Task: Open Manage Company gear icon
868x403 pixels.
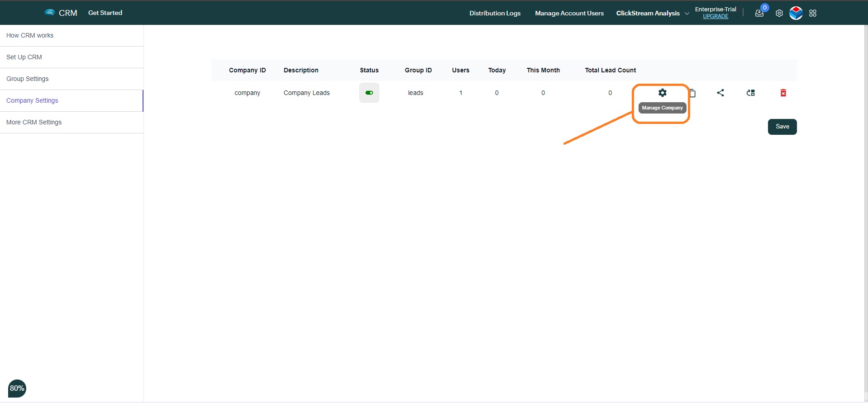Action: [x=662, y=93]
